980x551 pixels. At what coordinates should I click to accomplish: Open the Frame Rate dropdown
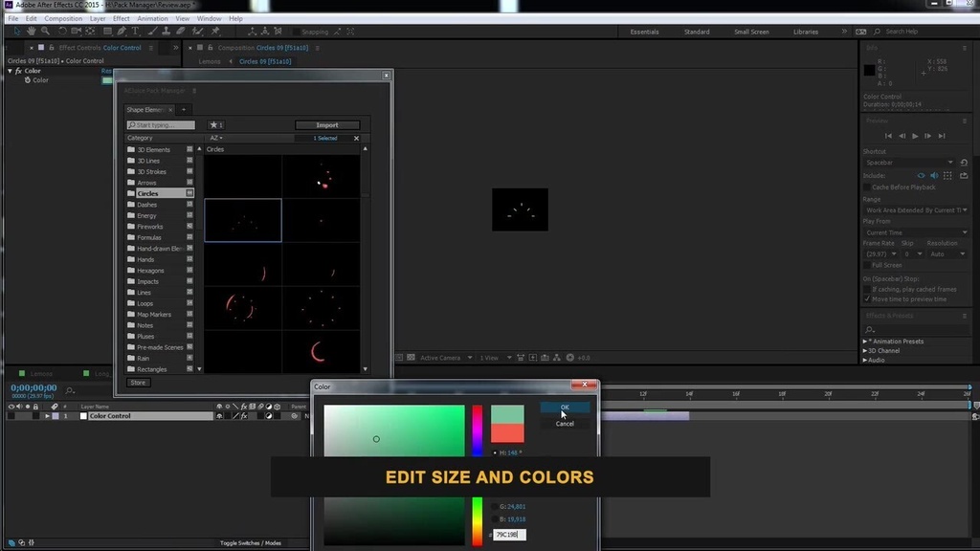[880, 254]
